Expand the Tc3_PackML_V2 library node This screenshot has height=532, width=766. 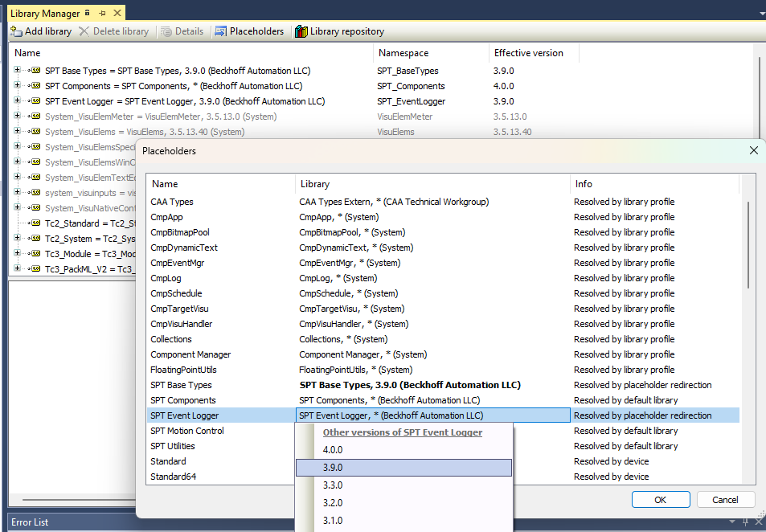17,268
